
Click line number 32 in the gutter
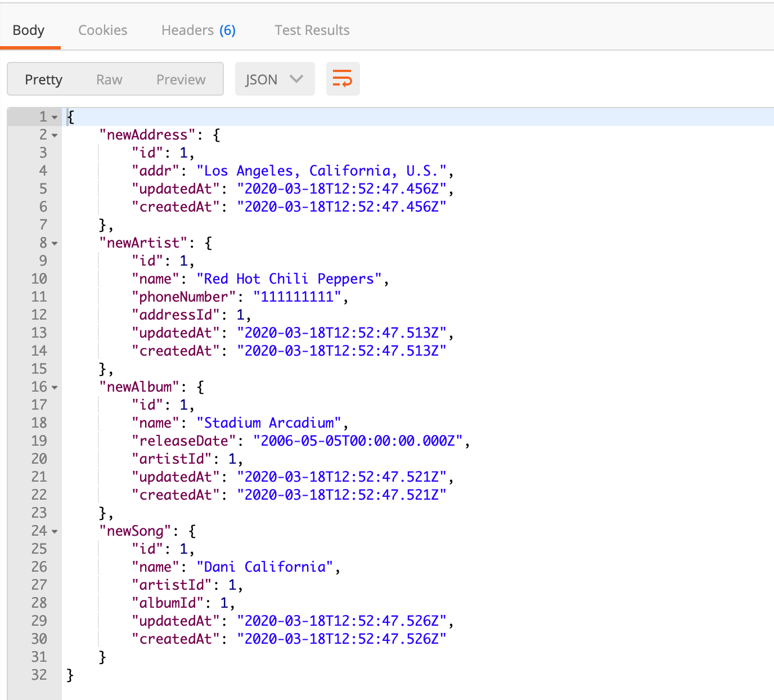point(39,675)
